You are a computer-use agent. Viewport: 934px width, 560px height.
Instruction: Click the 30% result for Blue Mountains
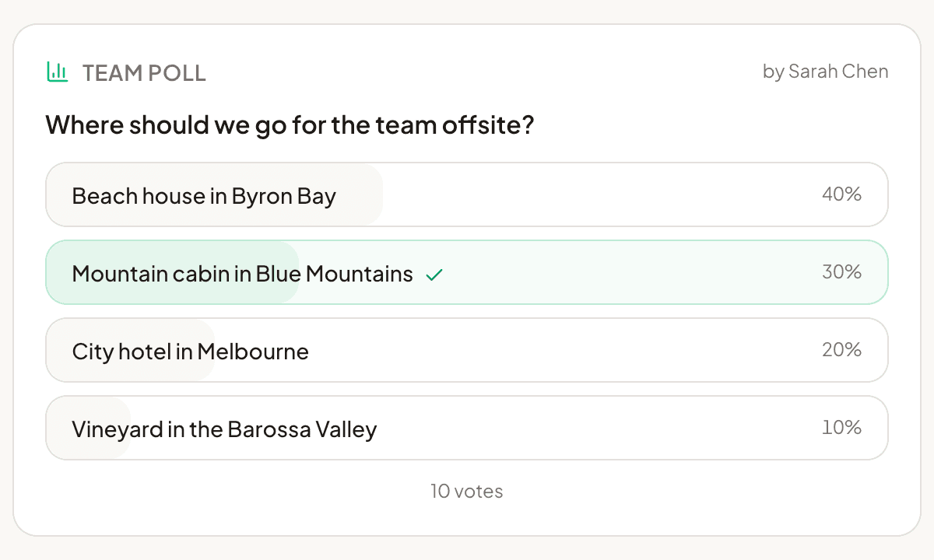[841, 272]
